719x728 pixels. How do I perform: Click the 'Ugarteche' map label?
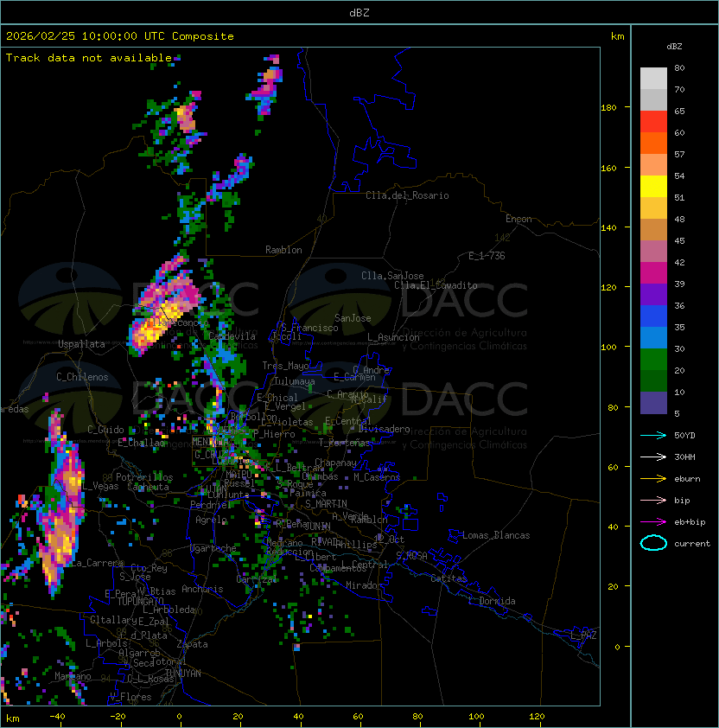tap(213, 548)
